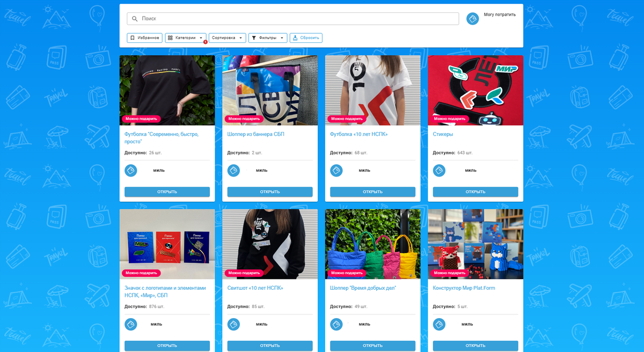Click the Стикеры stickers product image

pyautogui.click(x=475, y=90)
